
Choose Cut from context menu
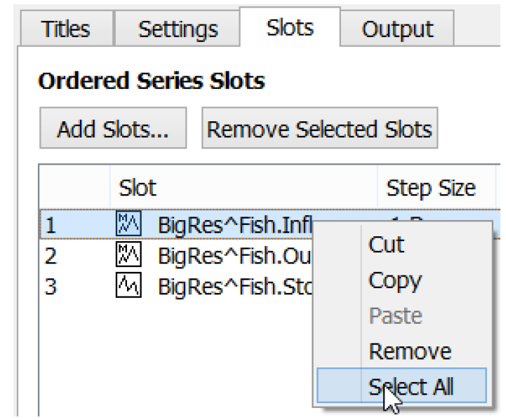(386, 245)
